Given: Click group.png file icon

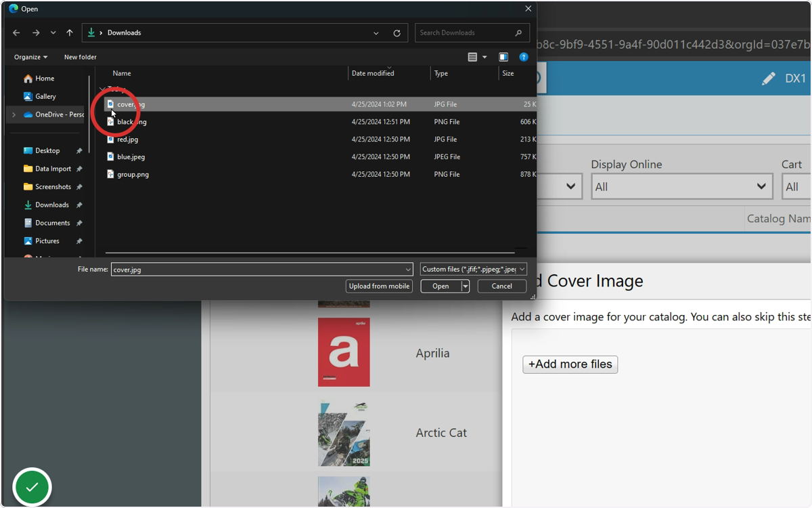Looking at the screenshot, I should (x=111, y=174).
